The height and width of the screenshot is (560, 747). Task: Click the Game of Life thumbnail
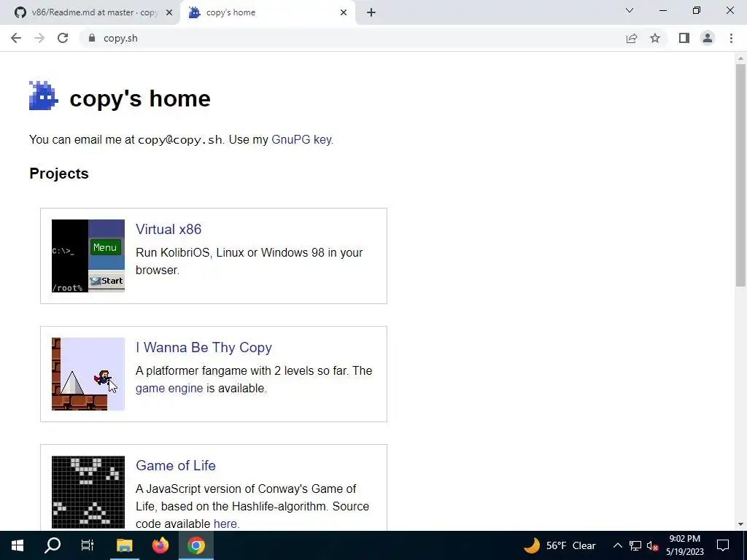[x=88, y=492]
